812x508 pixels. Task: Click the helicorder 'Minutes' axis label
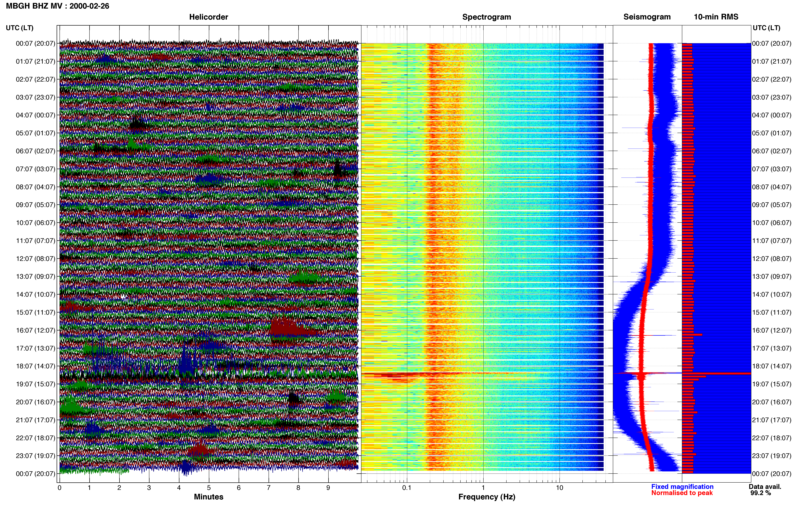(209, 497)
